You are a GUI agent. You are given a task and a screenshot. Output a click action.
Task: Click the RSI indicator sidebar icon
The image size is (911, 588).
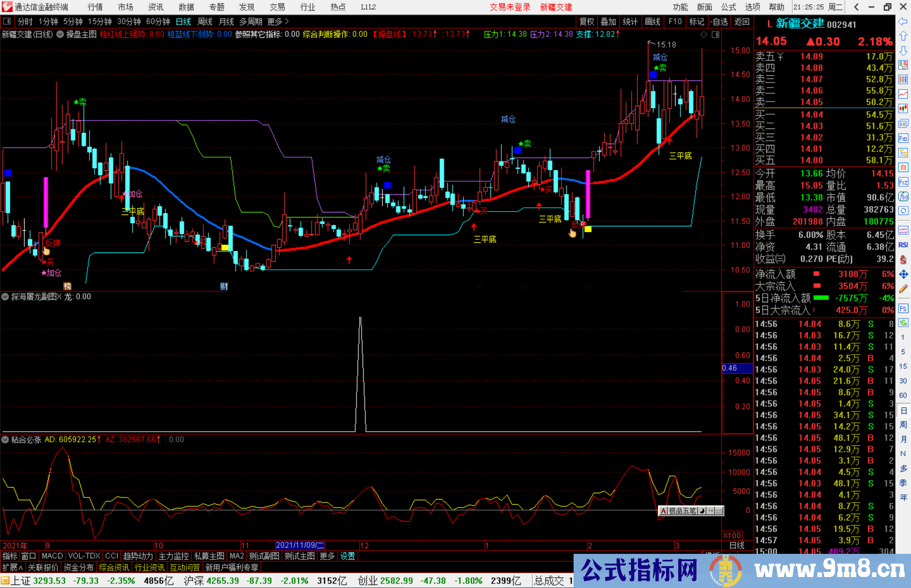click(x=903, y=245)
